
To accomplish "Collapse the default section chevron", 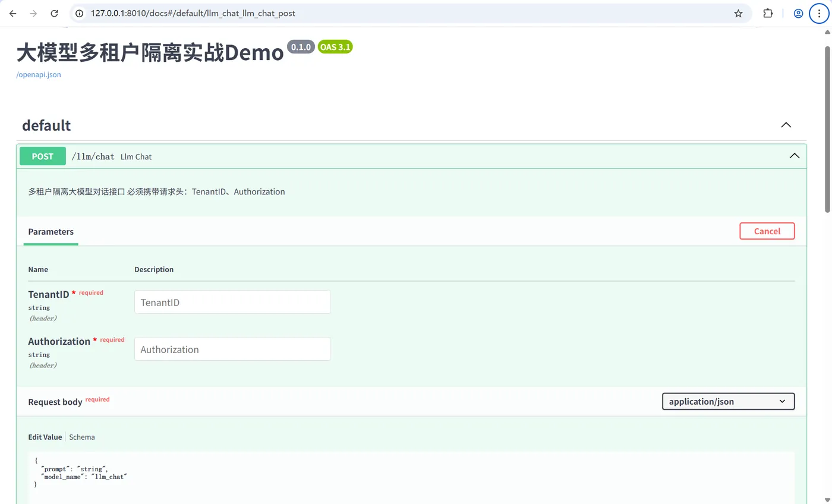I will (x=786, y=125).
